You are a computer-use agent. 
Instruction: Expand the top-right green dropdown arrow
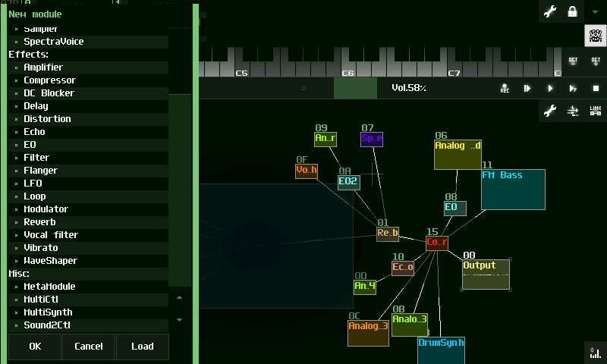pos(595,12)
